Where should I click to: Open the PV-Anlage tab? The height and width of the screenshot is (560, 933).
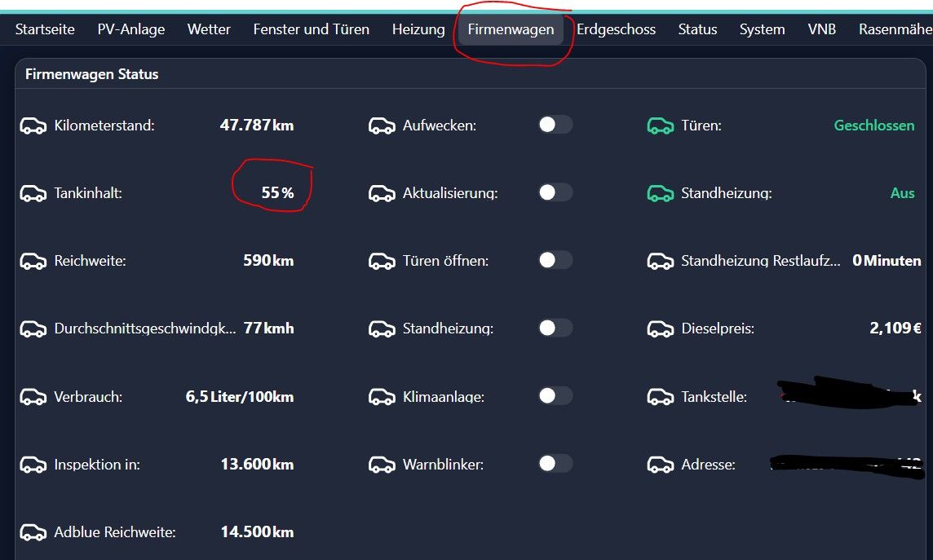click(130, 29)
